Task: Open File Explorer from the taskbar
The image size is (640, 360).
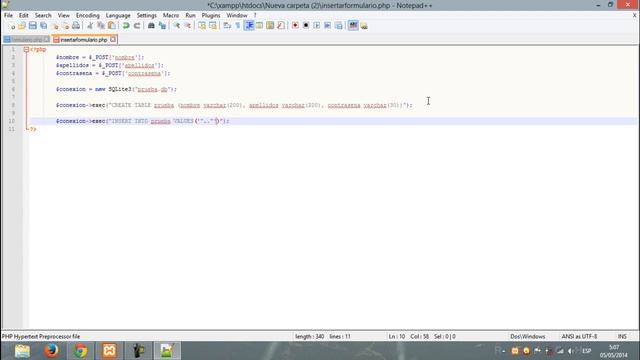Action: point(22,351)
